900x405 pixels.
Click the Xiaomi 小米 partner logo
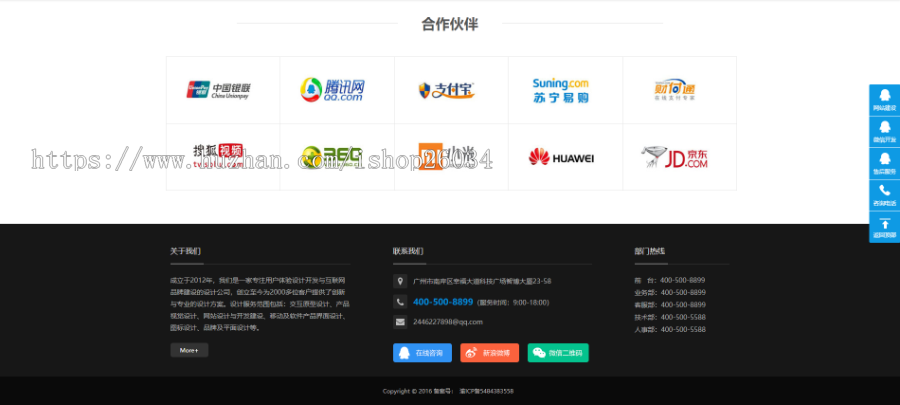(x=447, y=156)
